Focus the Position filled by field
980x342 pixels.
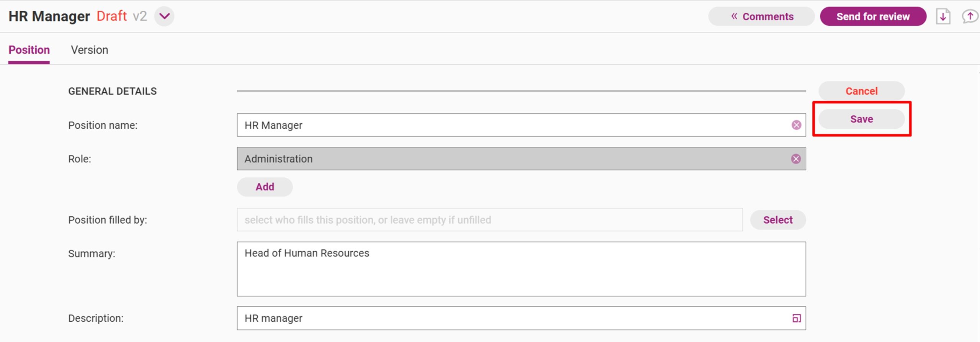pos(490,220)
